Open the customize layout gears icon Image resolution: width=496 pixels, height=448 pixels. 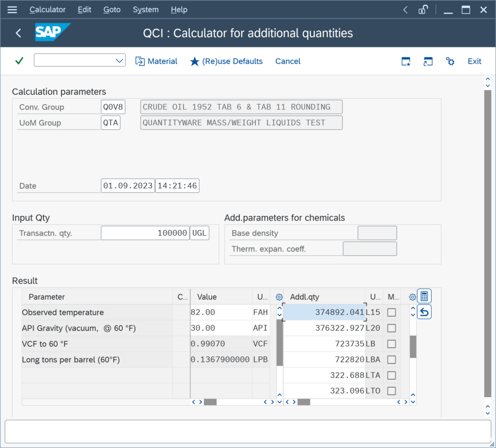point(450,62)
